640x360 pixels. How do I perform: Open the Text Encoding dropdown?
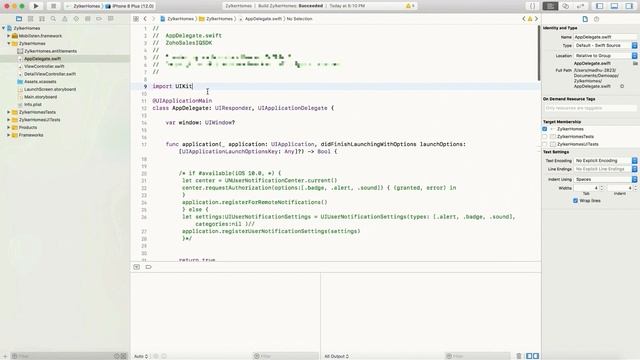[606, 160]
